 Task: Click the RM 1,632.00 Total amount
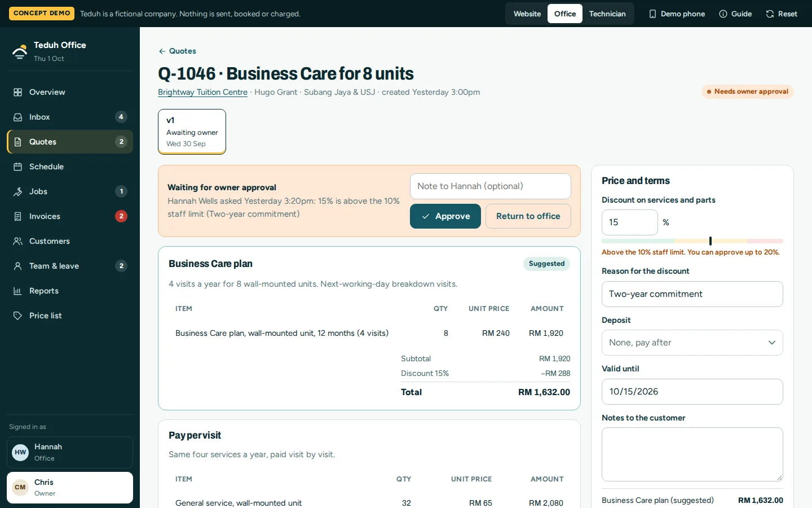click(x=544, y=392)
